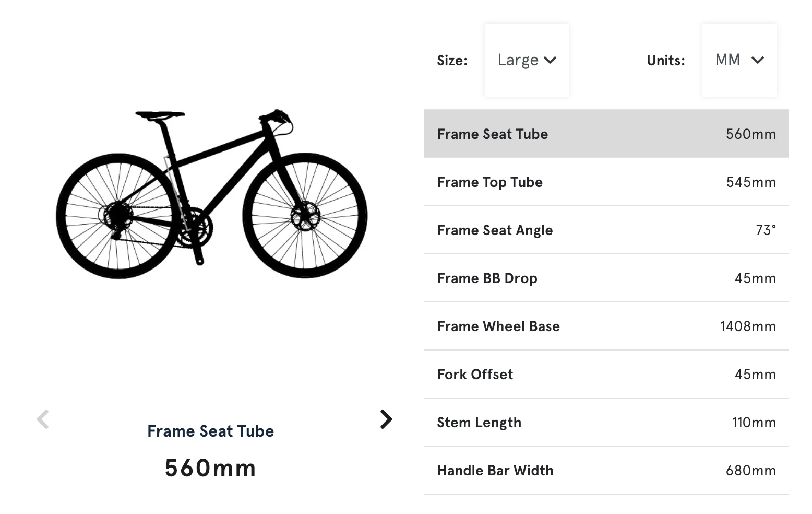Click the right arrow to view next measurement
Viewport: 812px width, 514px height.
point(386,418)
